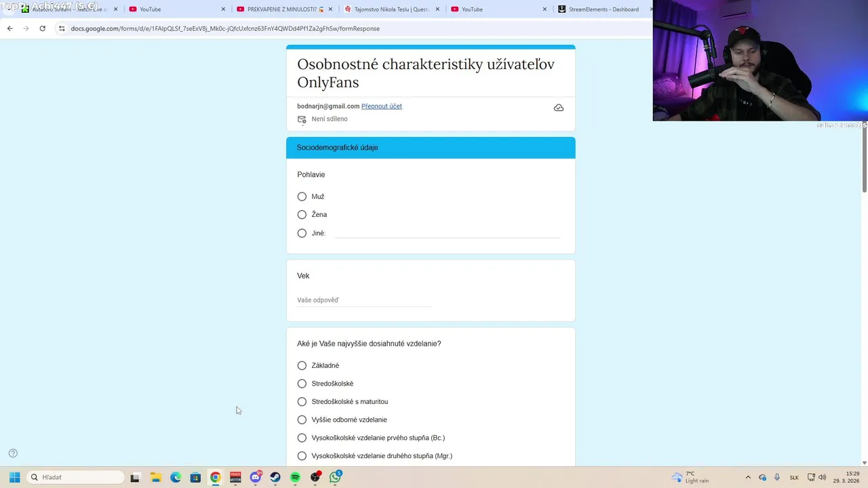Click the 'Jiné' other-answer text field
This screenshot has width=868, height=488.
pyautogui.click(x=448, y=233)
